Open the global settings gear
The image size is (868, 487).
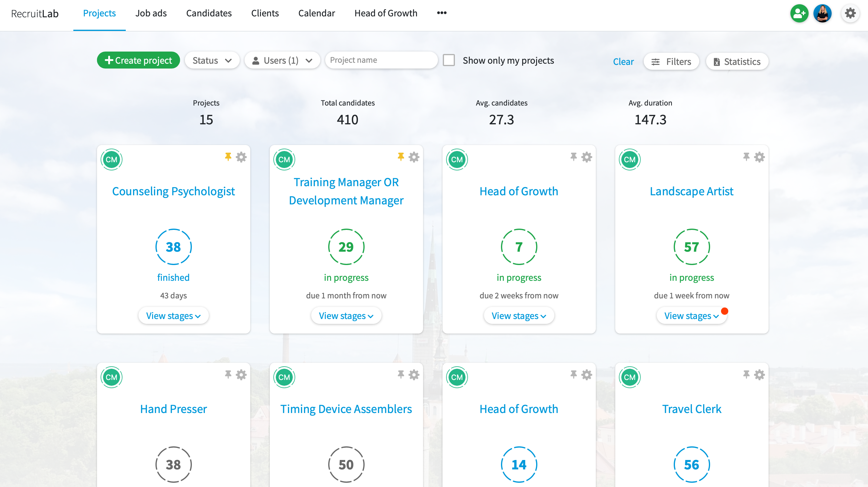[850, 13]
